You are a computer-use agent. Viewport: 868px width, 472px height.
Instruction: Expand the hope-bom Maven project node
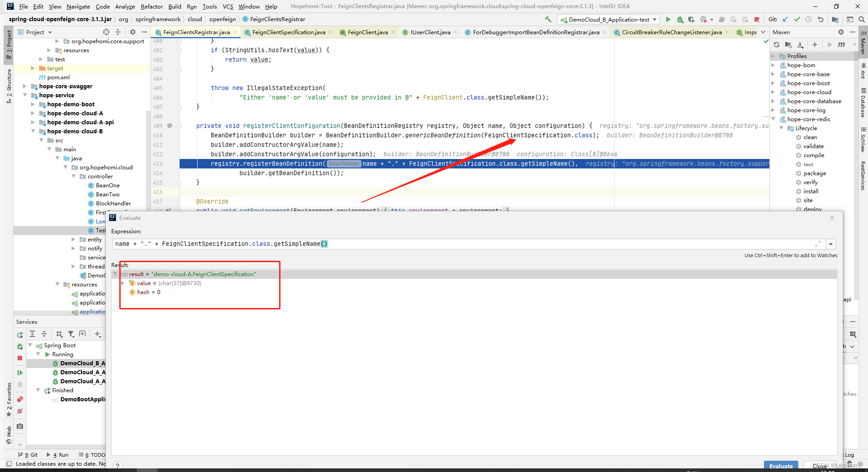click(x=773, y=65)
